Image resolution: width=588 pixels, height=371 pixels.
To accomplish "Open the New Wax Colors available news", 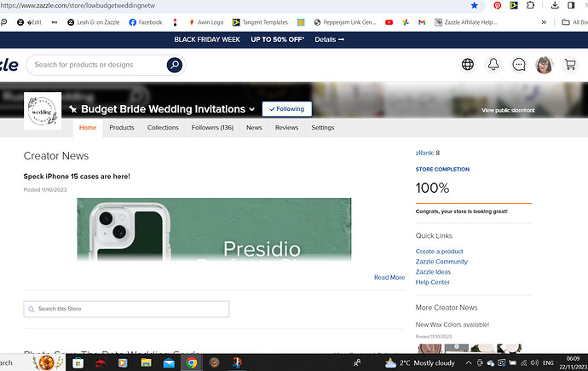I will point(453,324).
